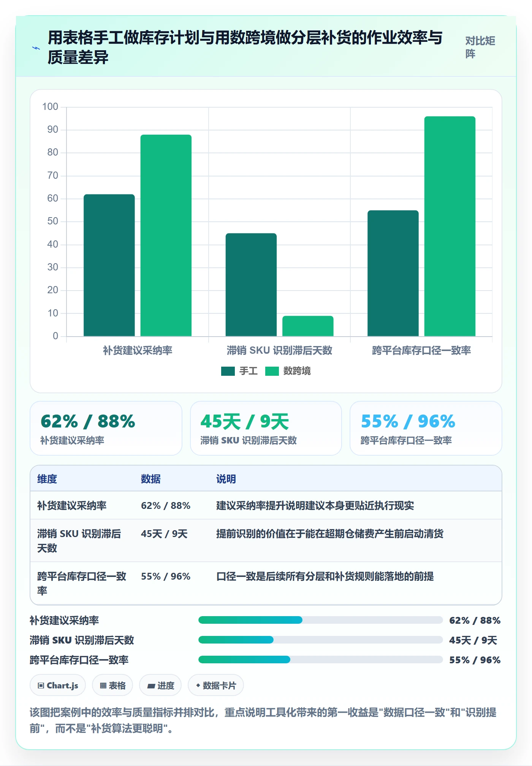Click the 表格 tag chip
Viewport: 532px width, 766px height.
click(x=112, y=685)
